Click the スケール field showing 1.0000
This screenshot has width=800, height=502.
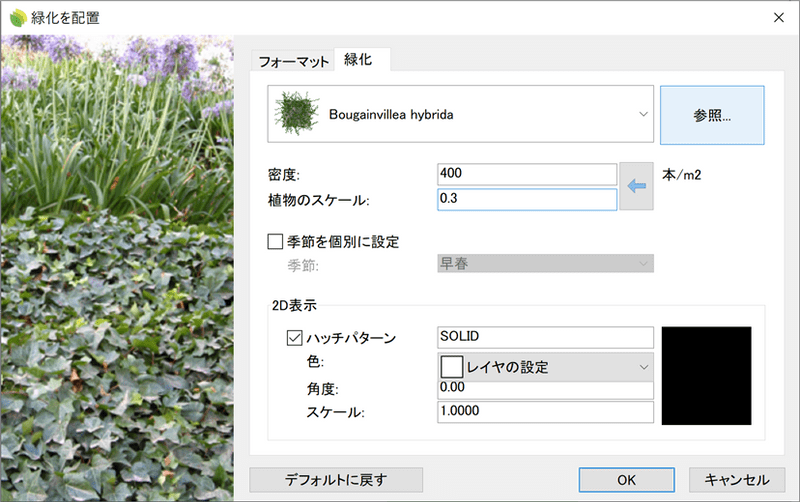pyautogui.click(x=545, y=412)
